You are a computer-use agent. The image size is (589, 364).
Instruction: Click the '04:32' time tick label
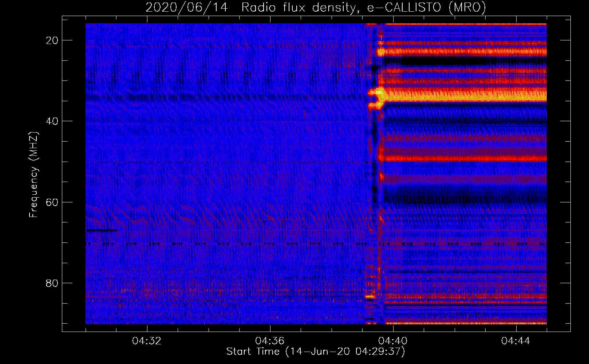click(147, 341)
